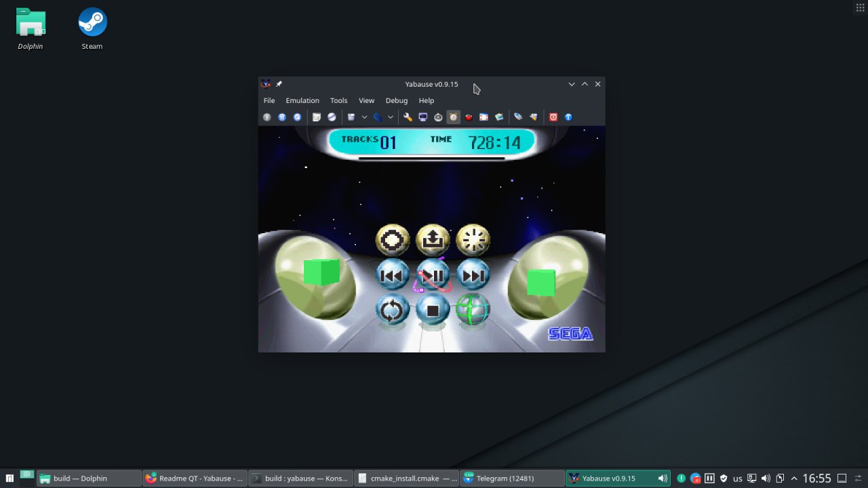Viewport: 868px width, 488px height.
Task: Switch to build — Dolphin taskbar entry
Action: [x=90, y=479]
